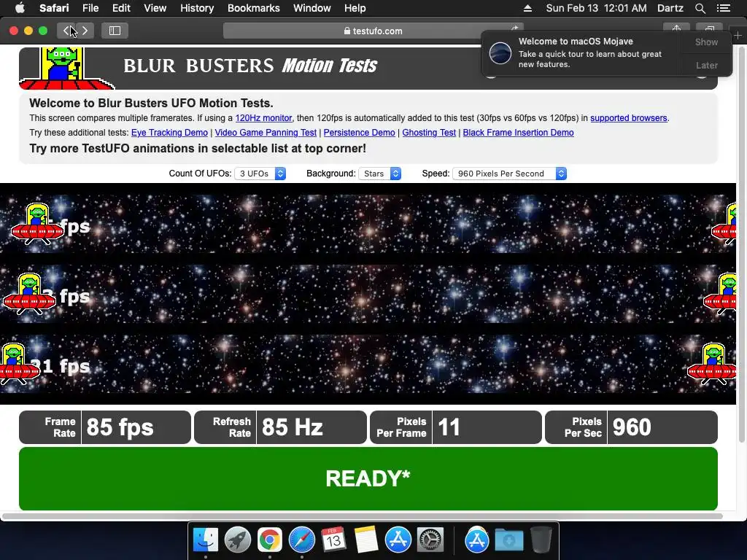Screen dimensions: 747x560
Task: Click the Pixels Per Sec 960 value
Action: (x=631, y=427)
